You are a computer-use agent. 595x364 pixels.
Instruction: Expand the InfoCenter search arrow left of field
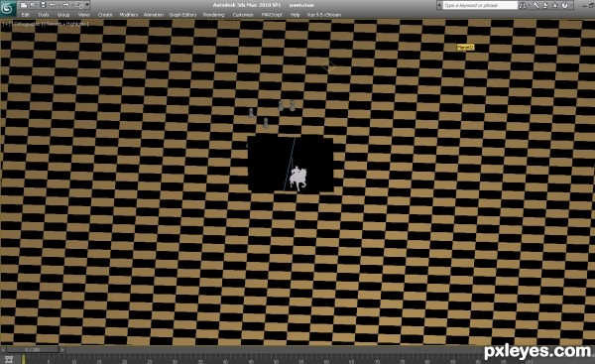pyautogui.click(x=439, y=5)
